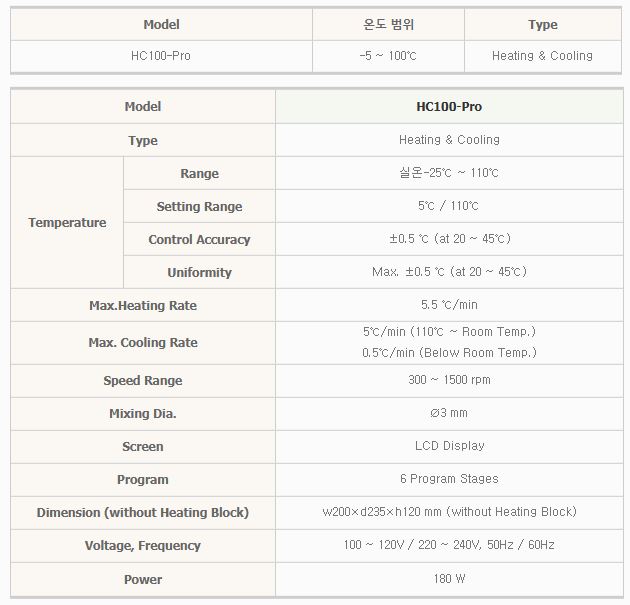
Task: Select the LCD Display value cell
Action: pyautogui.click(x=449, y=446)
